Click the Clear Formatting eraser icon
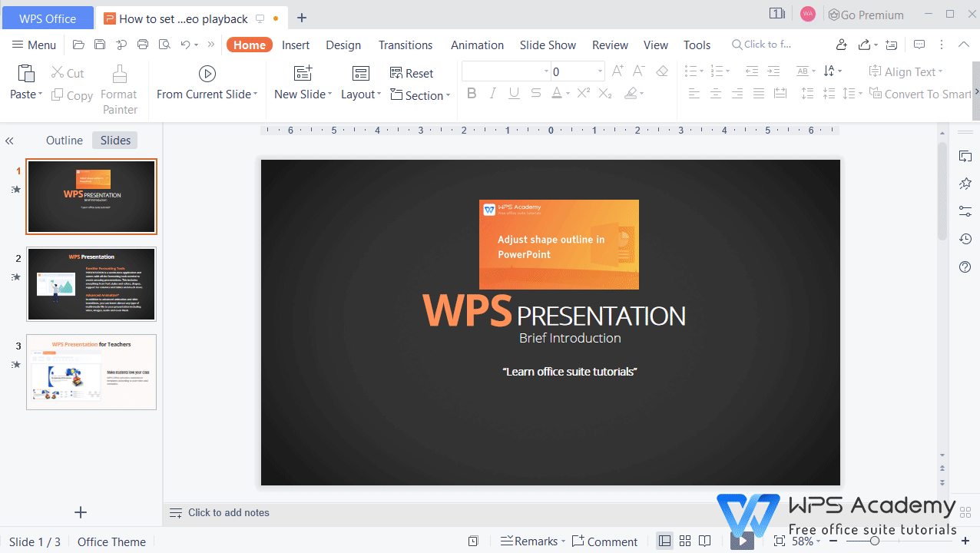The height and width of the screenshot is (553, 980). [x=662, y=71]
